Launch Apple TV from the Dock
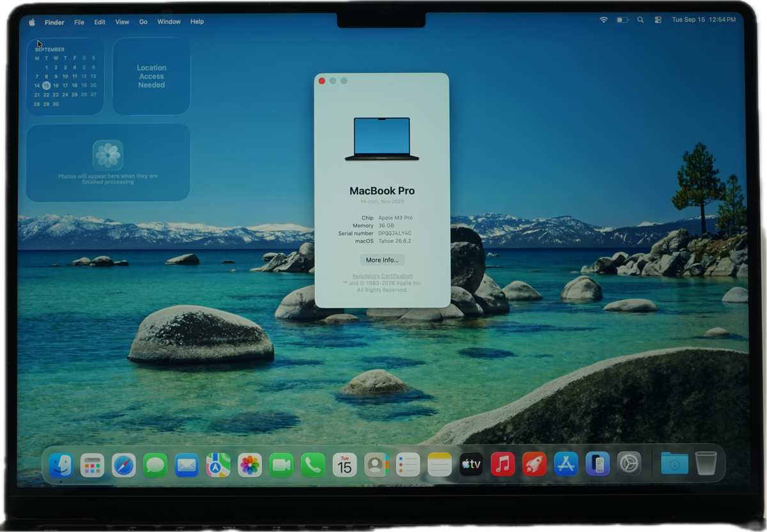This screenshot has height=532, width=767. tap(471, 465)
